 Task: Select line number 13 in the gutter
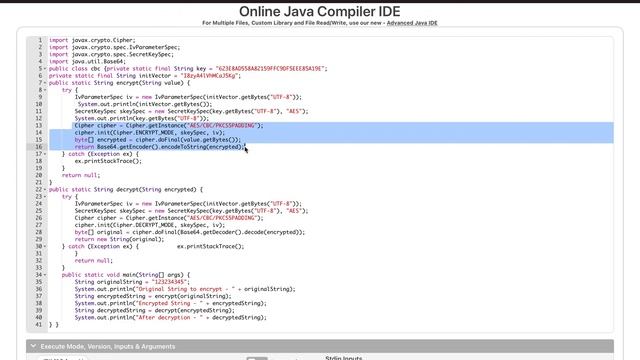point(39,125)
